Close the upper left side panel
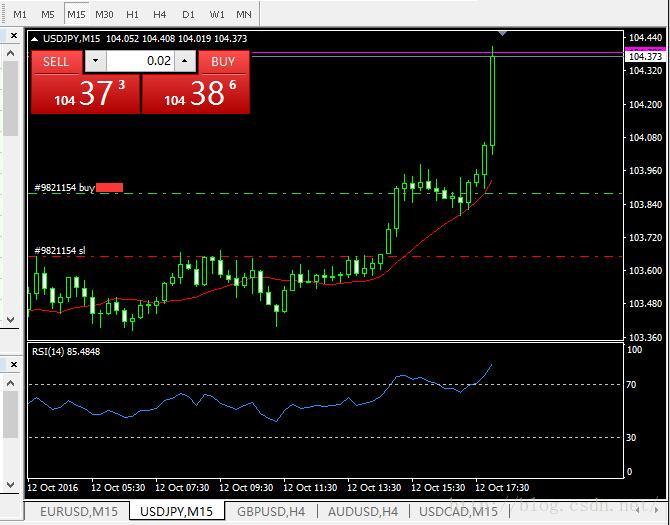The height and width of the screenshot is (525, 670). (x=14, y=35)
